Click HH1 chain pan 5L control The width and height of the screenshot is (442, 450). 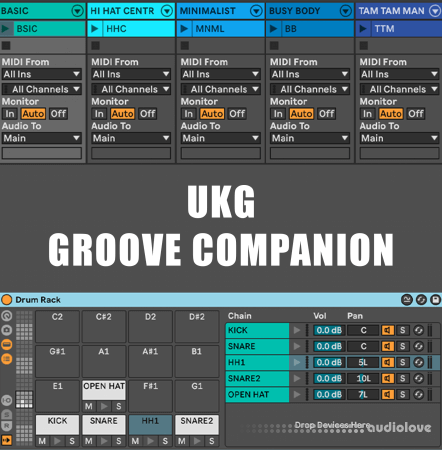(x=363, y=362)
